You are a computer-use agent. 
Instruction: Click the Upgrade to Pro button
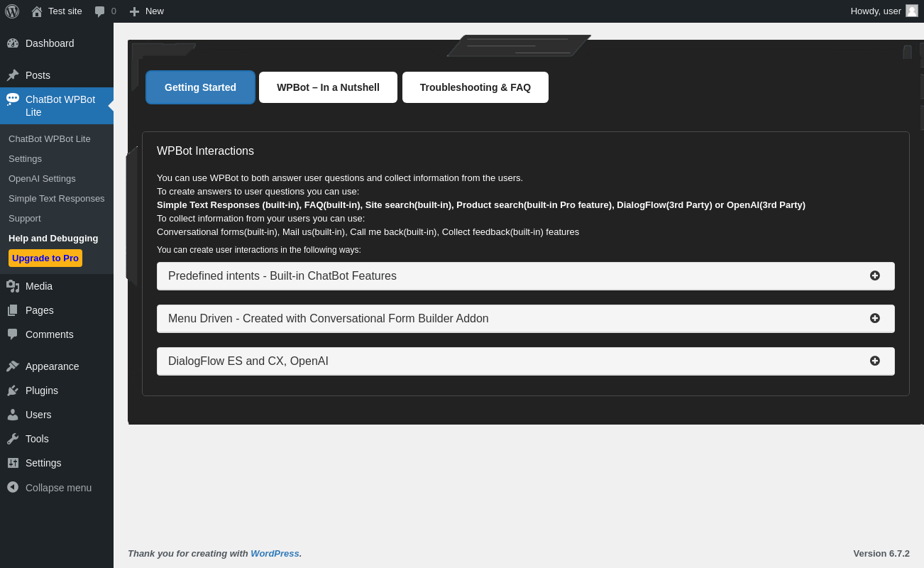[x=45, y=258]
